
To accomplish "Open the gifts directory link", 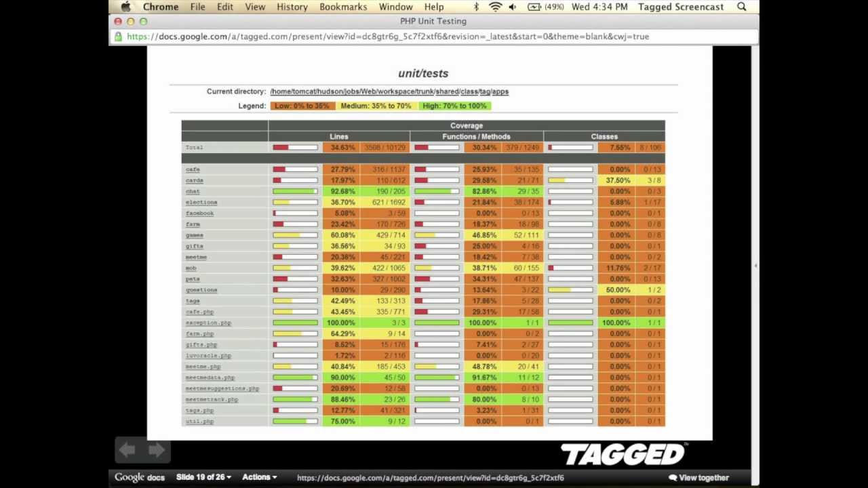I will tap(195, 246).
